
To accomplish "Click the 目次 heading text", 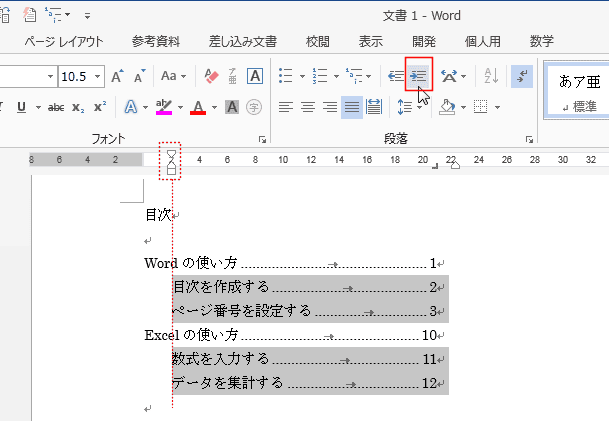I will click(x=158, y=214).
